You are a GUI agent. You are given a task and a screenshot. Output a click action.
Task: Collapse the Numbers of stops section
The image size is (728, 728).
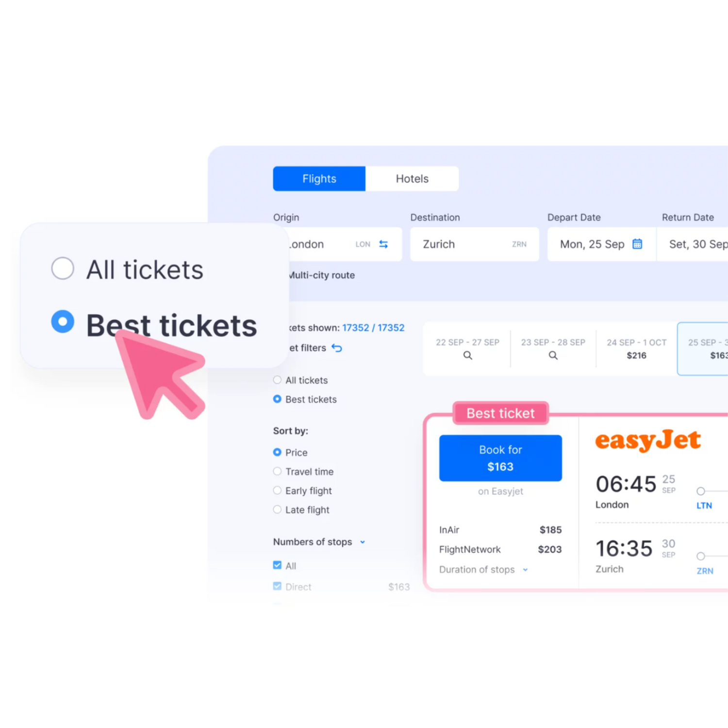(363, 542)
